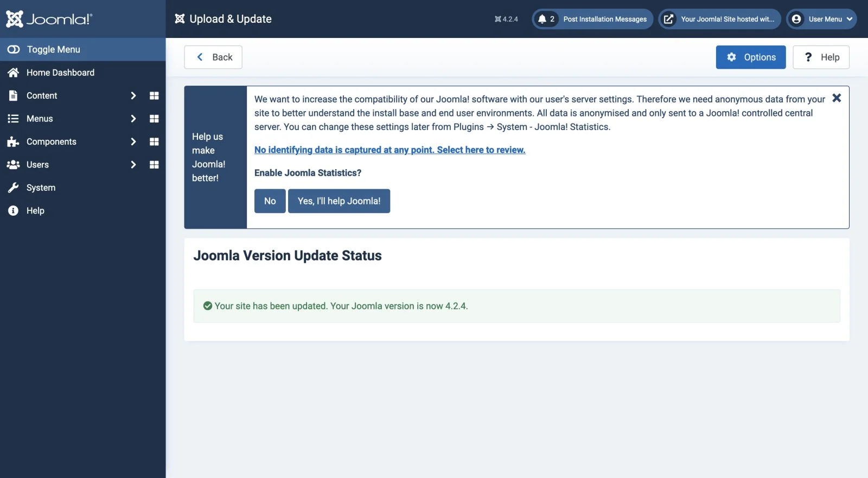
Task: Click the external site link icon
Action: click(669, 19)
